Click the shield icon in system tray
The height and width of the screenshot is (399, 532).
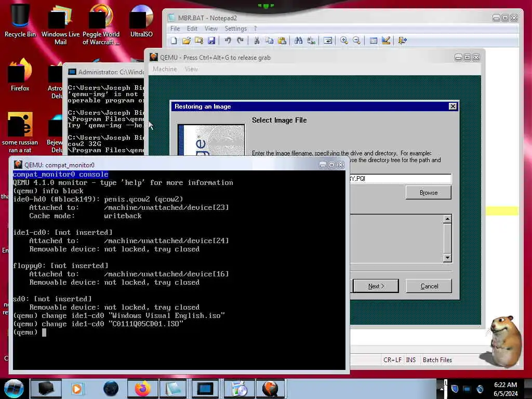point(455,389)
